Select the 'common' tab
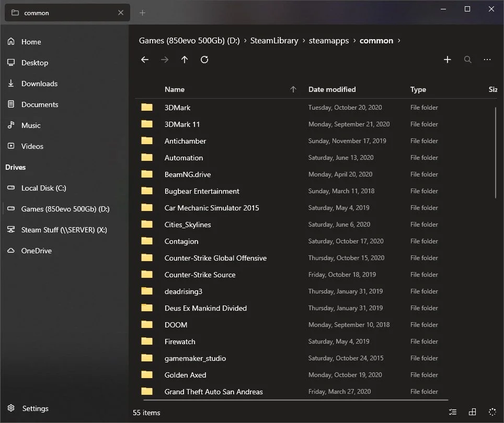 coord(67,13)
